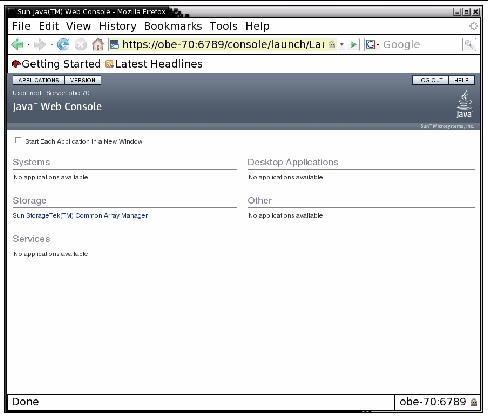Open the Latest Headlines feed bookmark
488x418 pixels.
[154, 64]
